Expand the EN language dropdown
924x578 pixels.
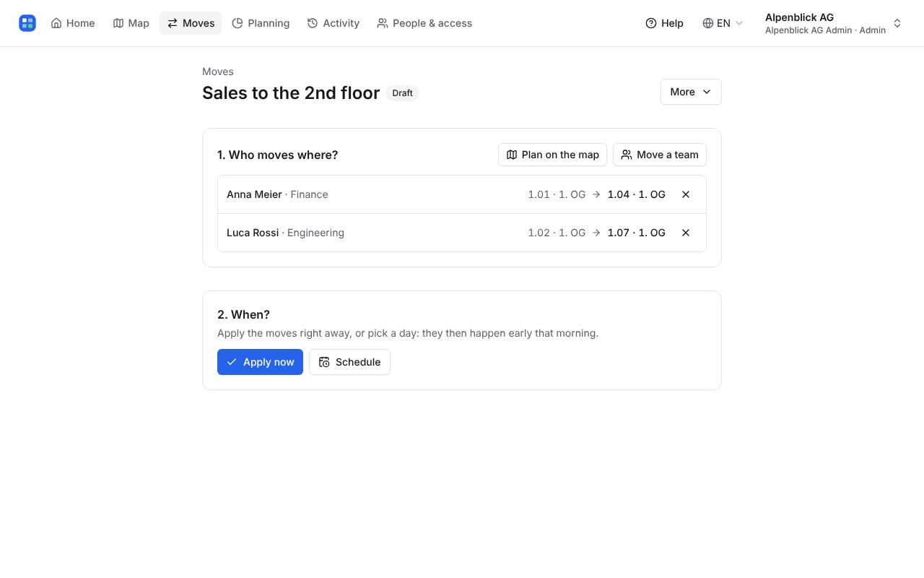pyautogui.click(x=723, y=23)
